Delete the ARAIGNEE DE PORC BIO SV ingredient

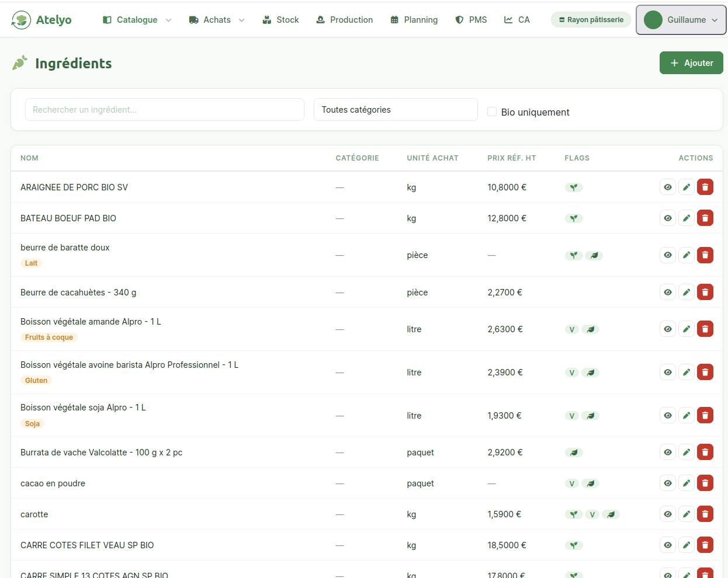pyautogui.click(x=705, y=187)
